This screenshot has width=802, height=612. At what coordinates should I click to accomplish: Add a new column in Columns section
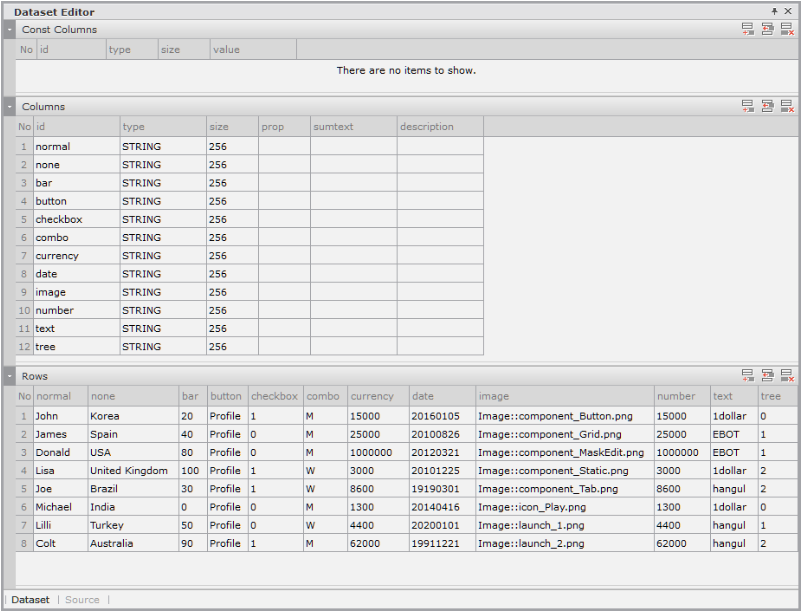[748, 106]
